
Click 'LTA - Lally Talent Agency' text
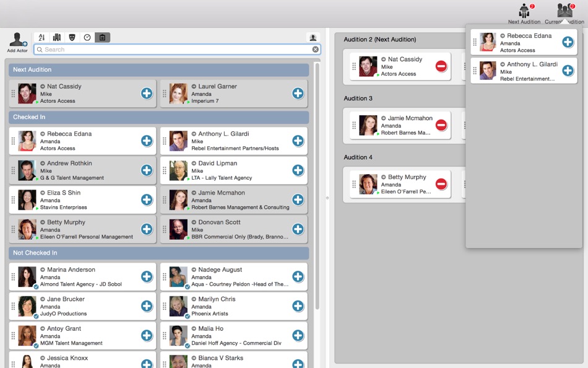pos(222,178)
